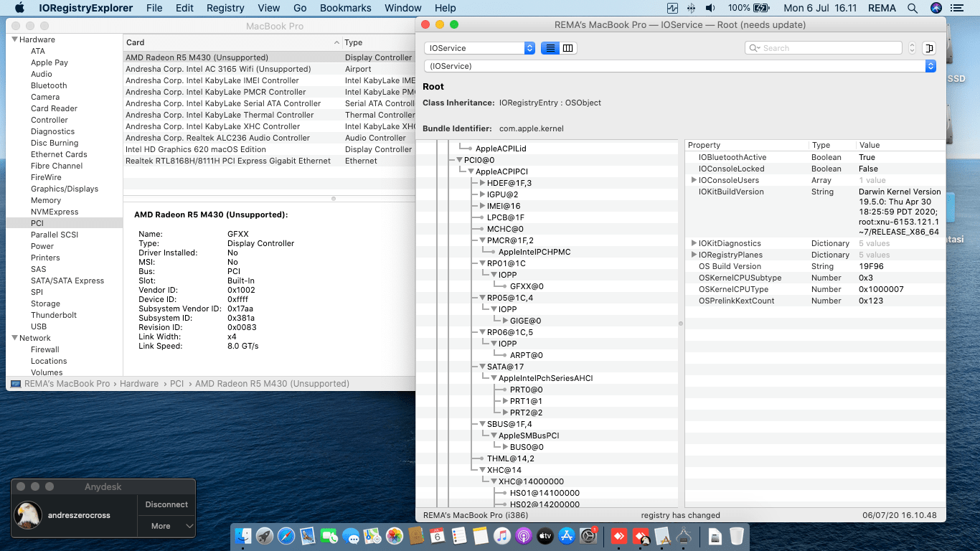Sort by the Card column header
The width and height of the screenshot is (980, 551).
coord(232,43)
